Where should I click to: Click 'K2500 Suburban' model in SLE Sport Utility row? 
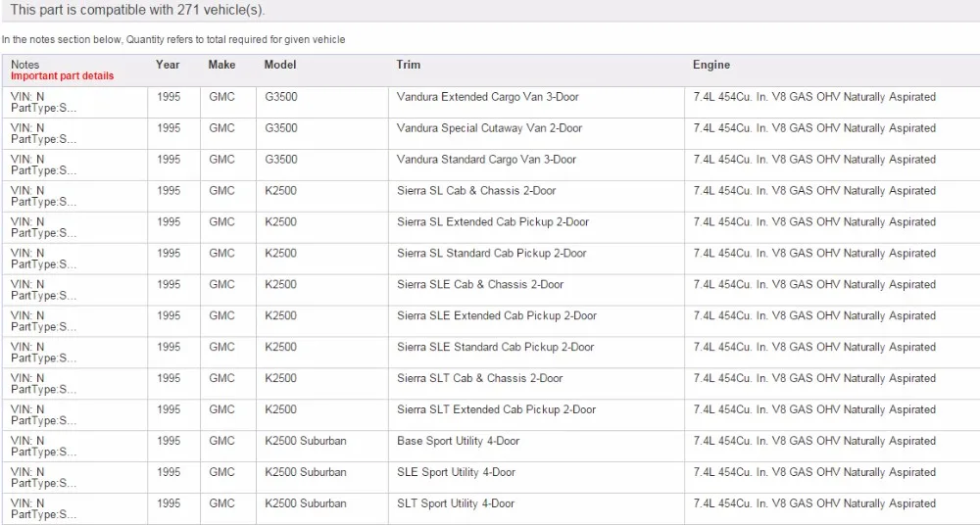pyautogui.click(x=305, y=472)
